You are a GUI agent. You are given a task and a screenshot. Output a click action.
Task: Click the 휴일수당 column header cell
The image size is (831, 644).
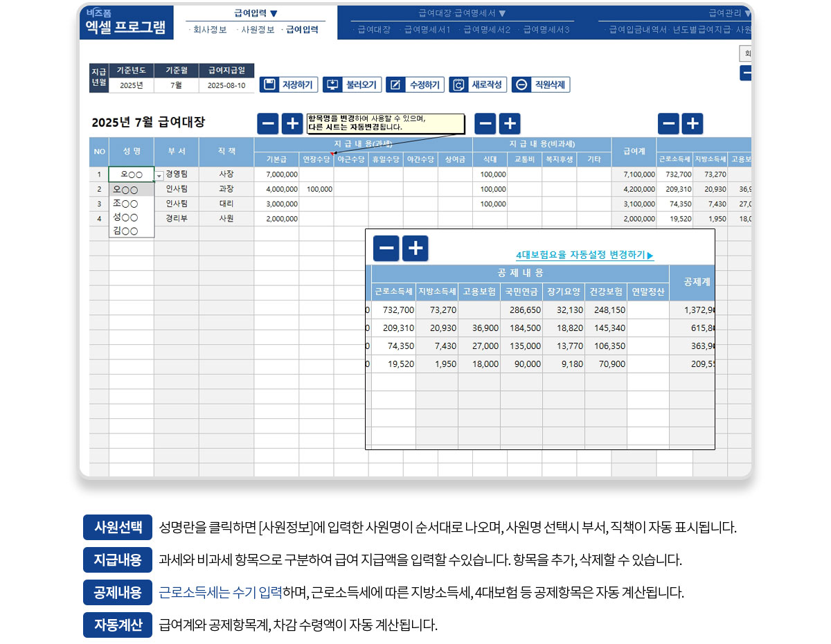coord(386,159)
